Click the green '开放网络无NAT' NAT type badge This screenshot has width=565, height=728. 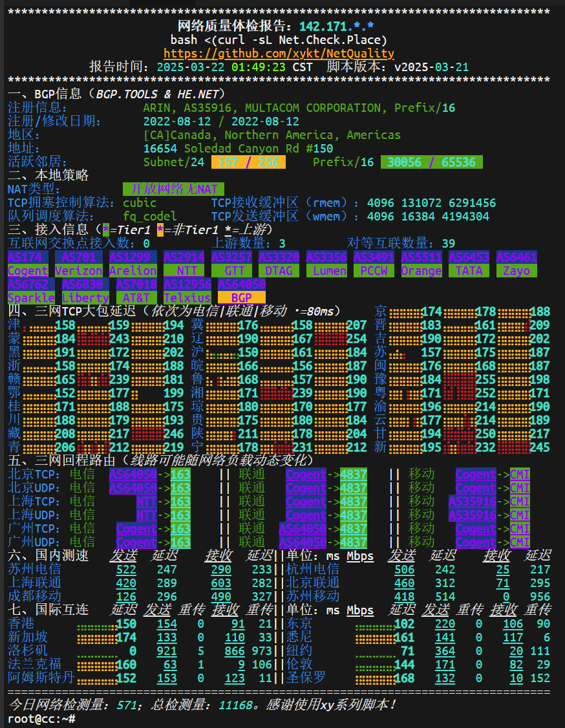pyautogui.click(x=174, y=189)
